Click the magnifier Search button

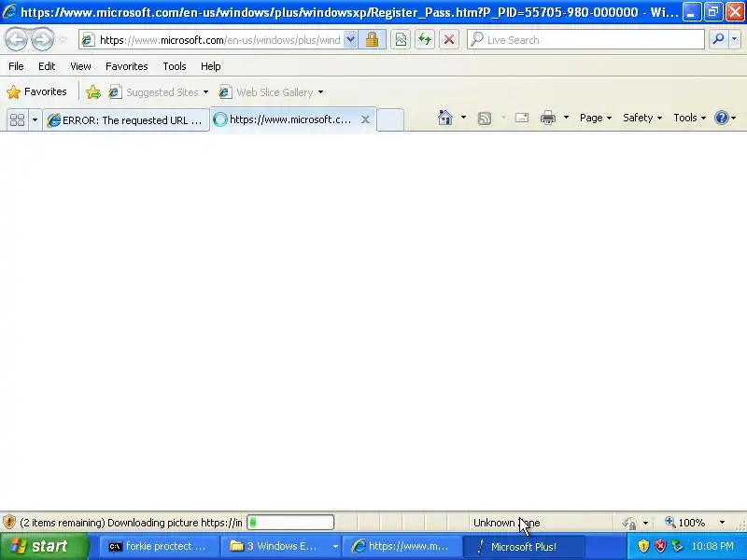[x=718, y=39]
